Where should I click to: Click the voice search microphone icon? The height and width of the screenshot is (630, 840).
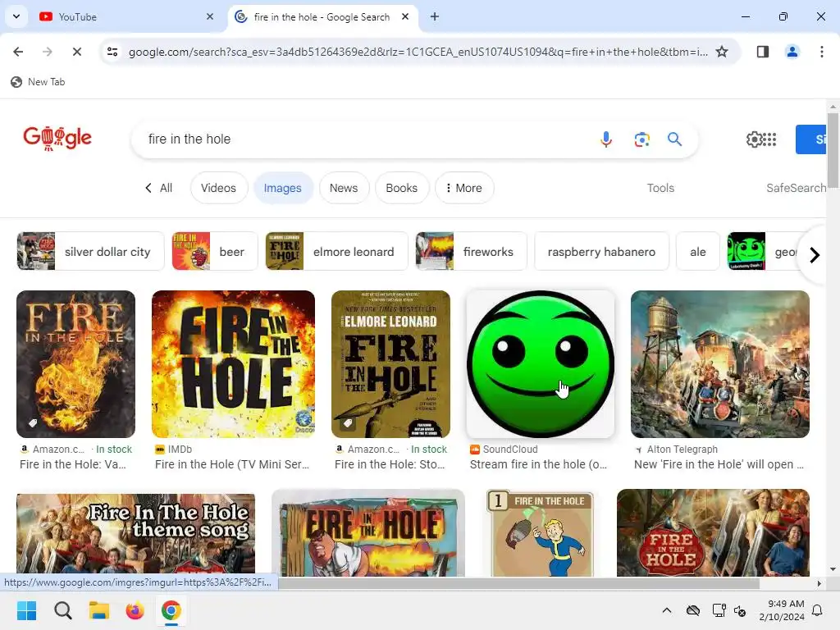coord(606,139)
